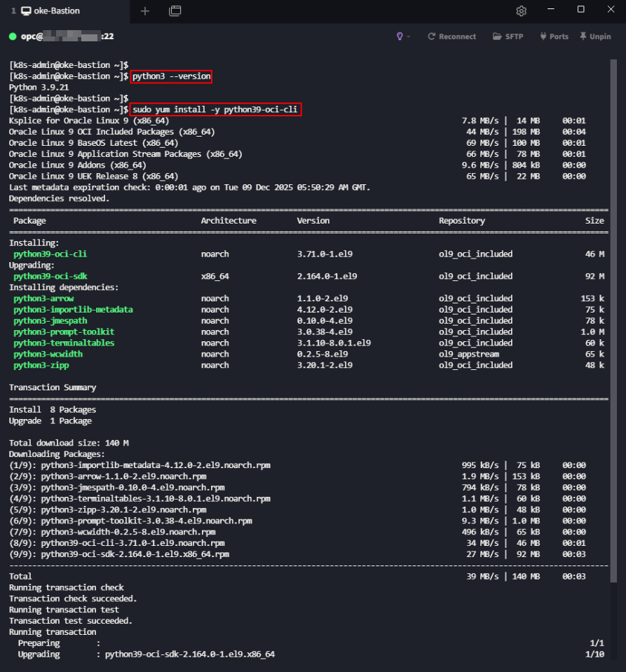Open a new tab with the plus icon
The image size is (626, 672).
click(x=145, y=11)
